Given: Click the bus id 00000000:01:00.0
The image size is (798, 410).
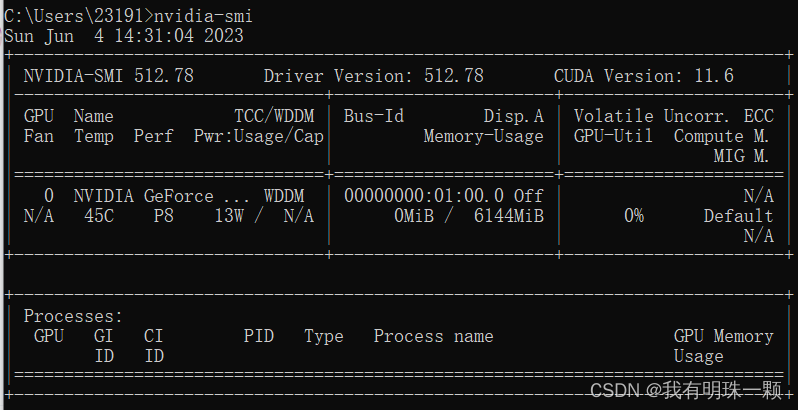Looking at the screenshot, I should (423, 196).
